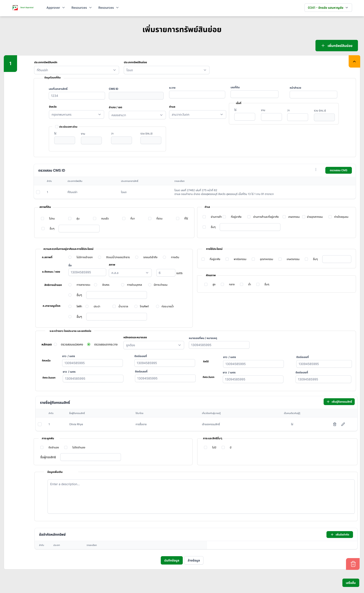Click plus icon on เพิ่มทรัพย์สินย่อย button
The width and height of the screenshot is (364, 593).
click(x=323, y=46)
